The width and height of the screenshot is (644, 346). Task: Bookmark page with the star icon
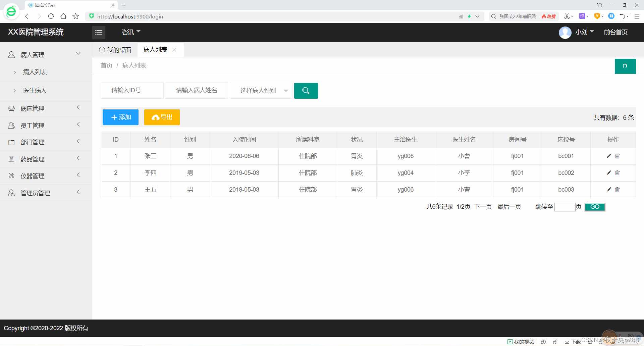click(76, 16)
